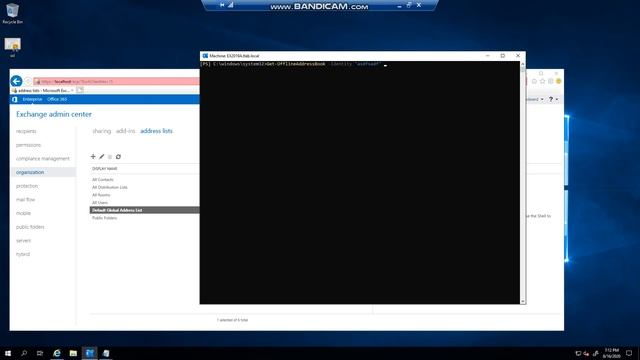Launch Internet Explorer from taskbar
This screenshot has height=360, width=640.
tap(57, 353)
